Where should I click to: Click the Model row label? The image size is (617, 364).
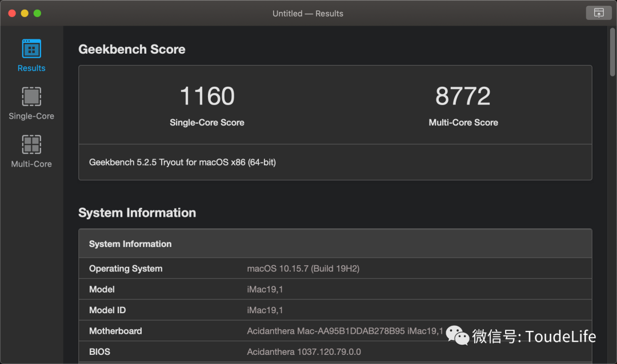pyautogui.click(x=102, y=289)
